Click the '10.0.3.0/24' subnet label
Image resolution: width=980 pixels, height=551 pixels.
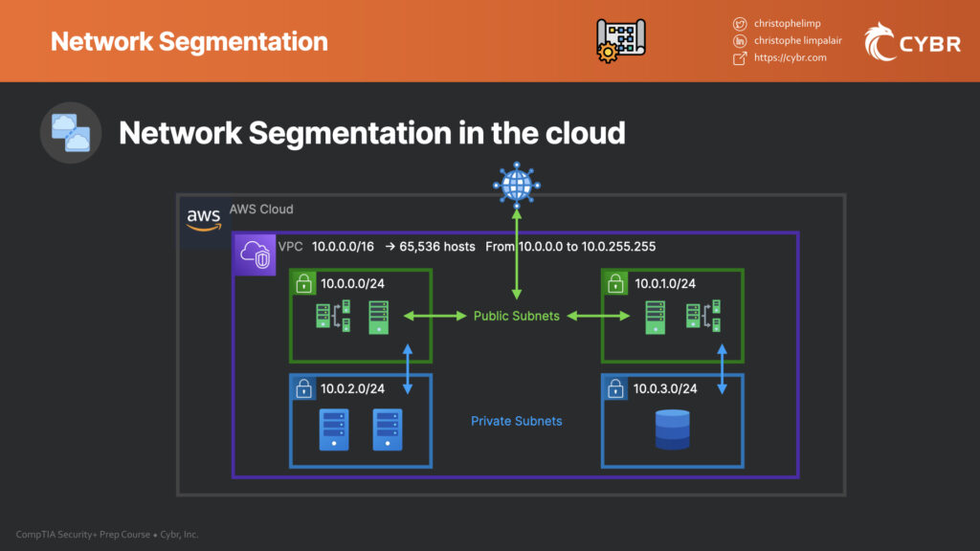point(665,388)
